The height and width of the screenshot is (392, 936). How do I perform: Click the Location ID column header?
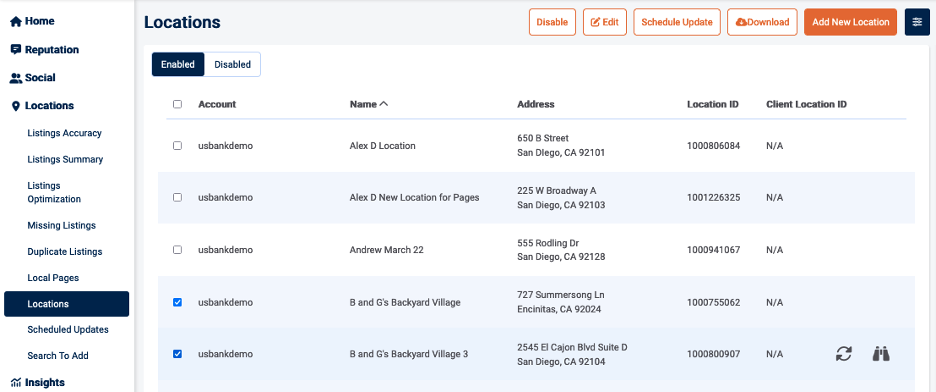pyautogui.click(x=713, y=104)
